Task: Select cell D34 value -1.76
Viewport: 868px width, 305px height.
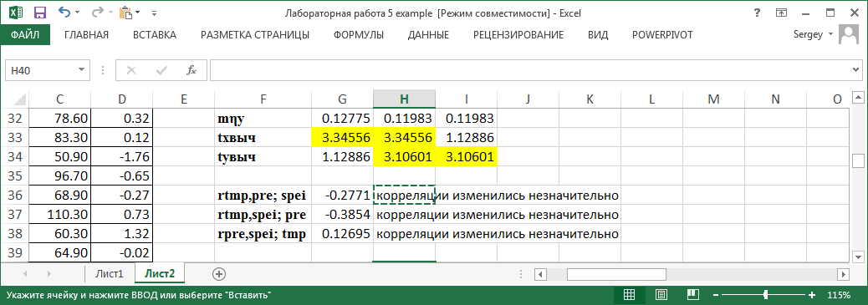Action: coord(121,156)
